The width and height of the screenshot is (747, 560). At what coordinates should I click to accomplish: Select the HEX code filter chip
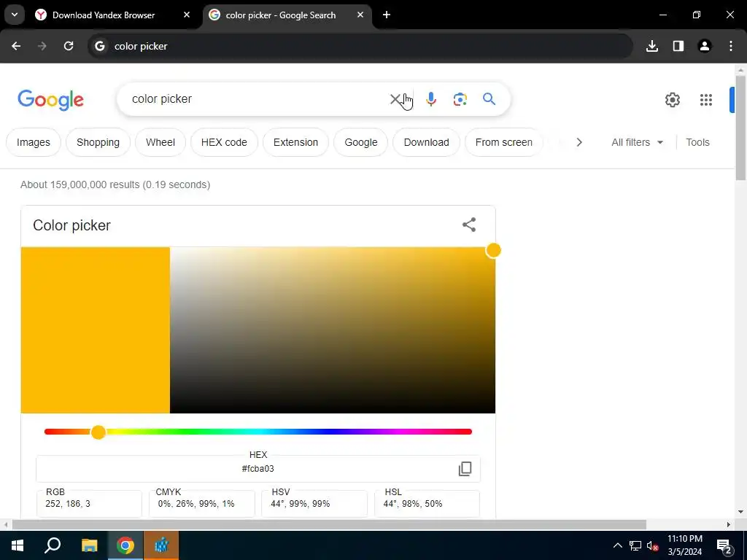click(x=224, y=142)
